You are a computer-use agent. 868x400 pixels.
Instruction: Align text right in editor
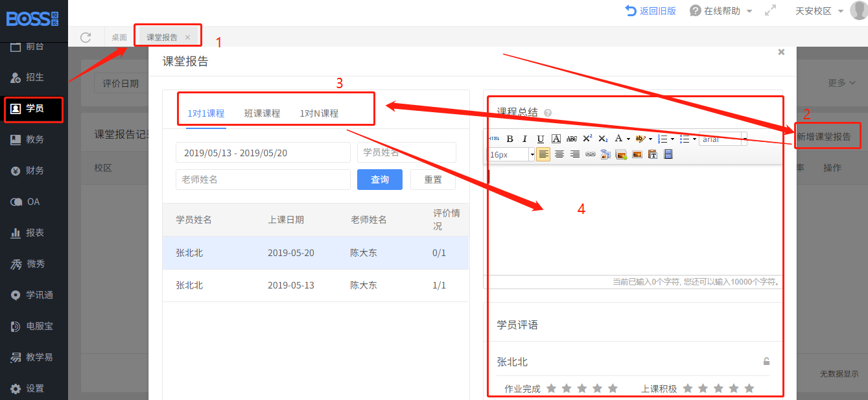click(x=575, y=154)
